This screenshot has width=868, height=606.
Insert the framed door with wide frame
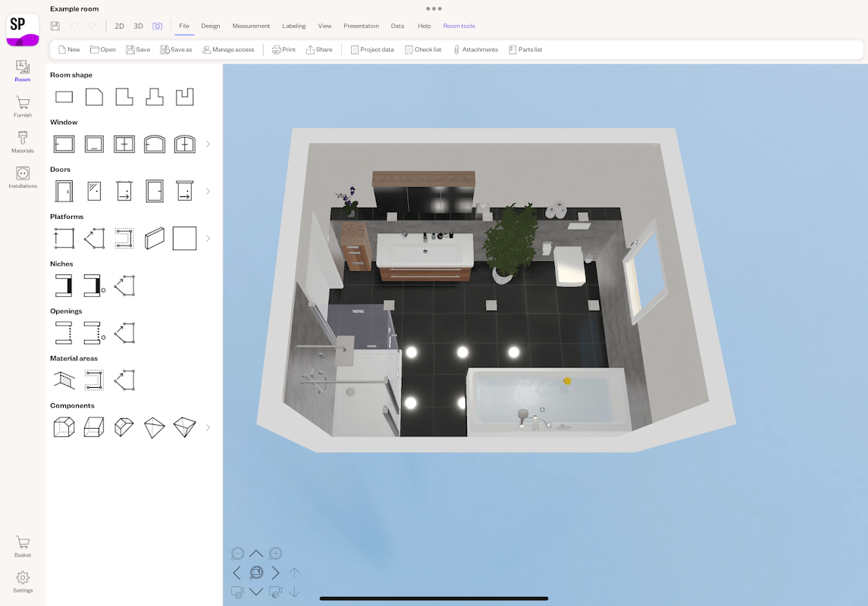tap(155, 192)
